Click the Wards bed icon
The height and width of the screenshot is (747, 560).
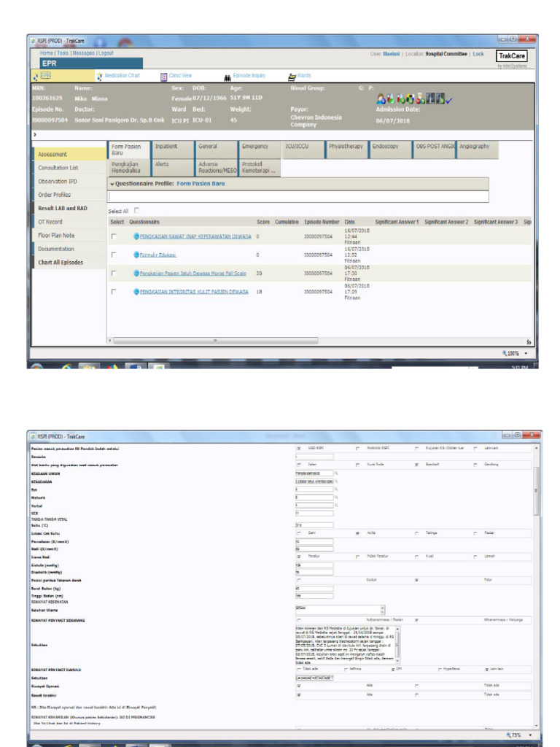(292, 76)
